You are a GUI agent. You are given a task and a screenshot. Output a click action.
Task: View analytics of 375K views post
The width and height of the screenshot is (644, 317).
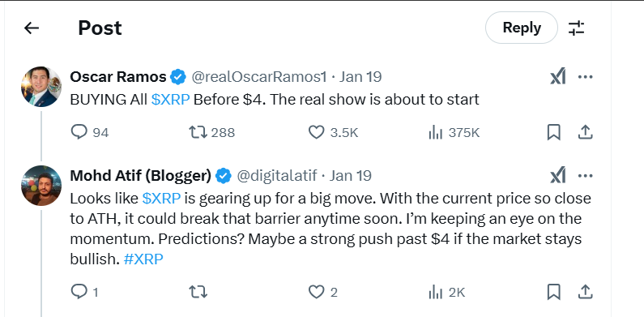pos(454,132)
